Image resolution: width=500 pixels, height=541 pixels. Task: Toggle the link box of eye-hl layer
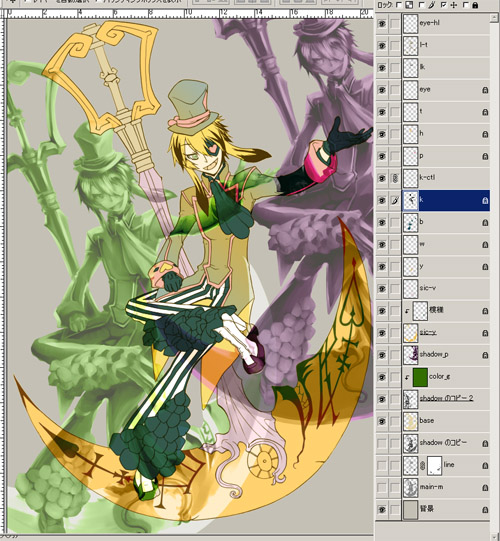click(x=395, y=24)
